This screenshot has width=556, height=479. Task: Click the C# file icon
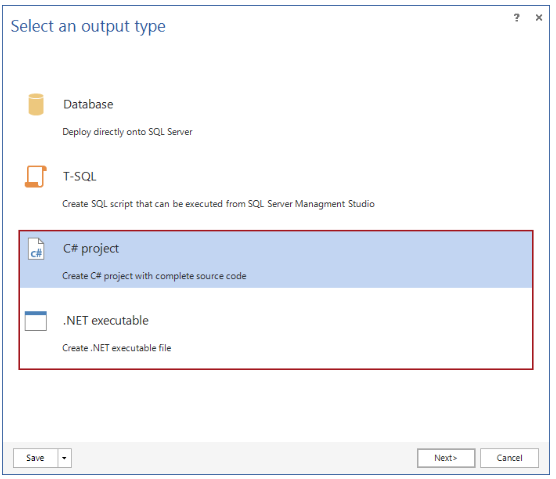[36, 249]
